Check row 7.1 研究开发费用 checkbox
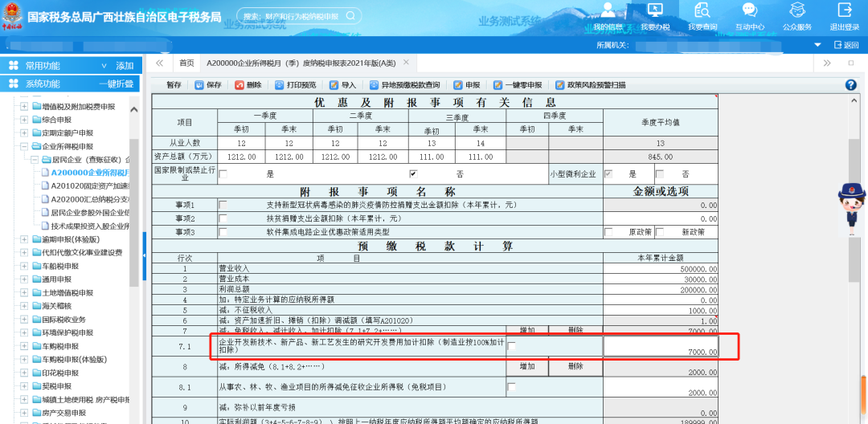The height and width of the screenshot is (424, 868). click(511, 345)
